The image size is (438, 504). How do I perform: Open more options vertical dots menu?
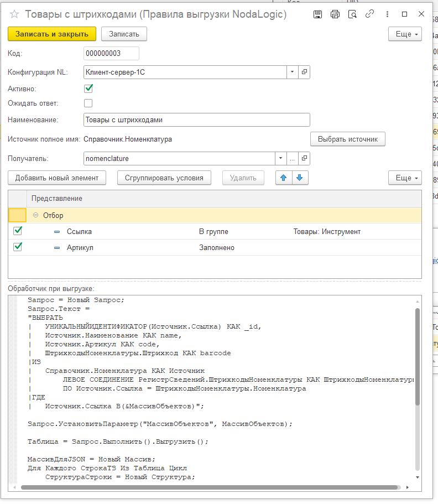coord(387,14)
